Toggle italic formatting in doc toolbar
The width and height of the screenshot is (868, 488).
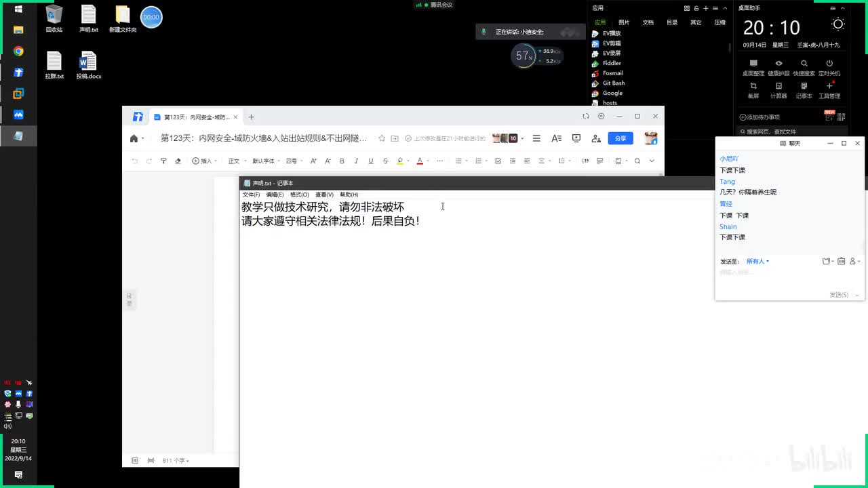click(356, 161)
